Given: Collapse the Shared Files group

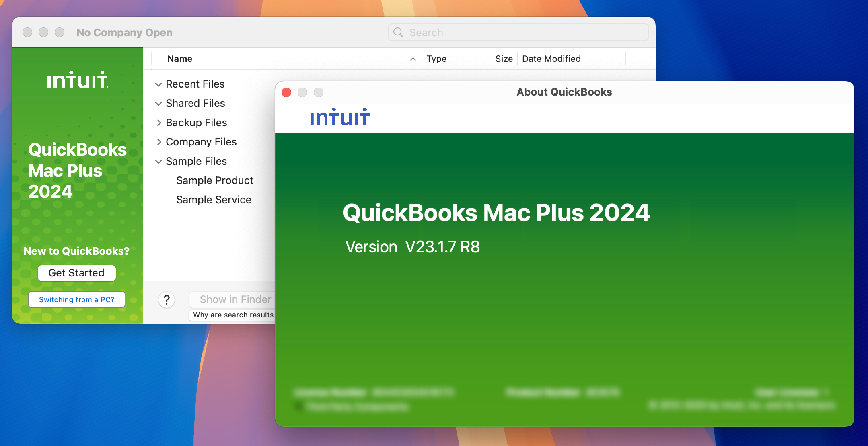Looking at the screenshot, I should pyautogui.click(x=158, y=104).
